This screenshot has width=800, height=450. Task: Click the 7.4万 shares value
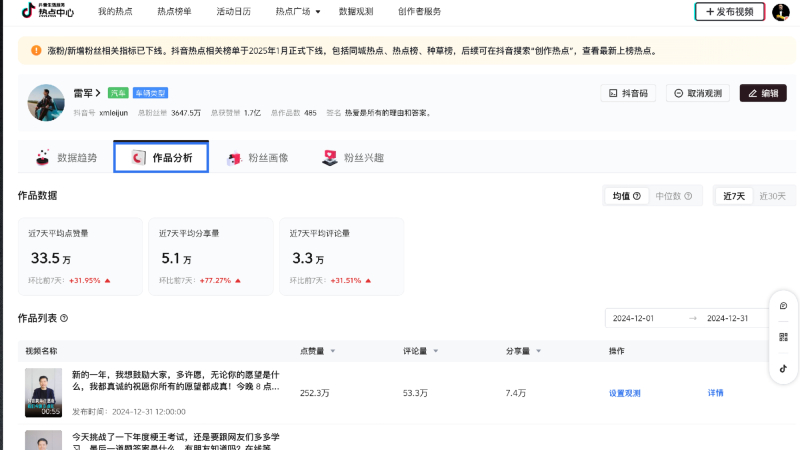coord(516,393)
